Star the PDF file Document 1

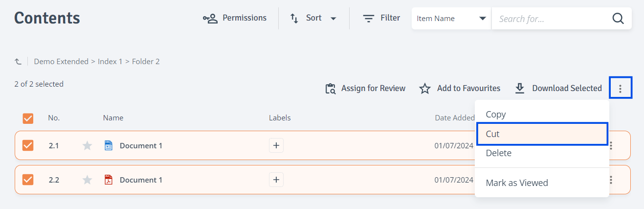[x=88, y=180]
